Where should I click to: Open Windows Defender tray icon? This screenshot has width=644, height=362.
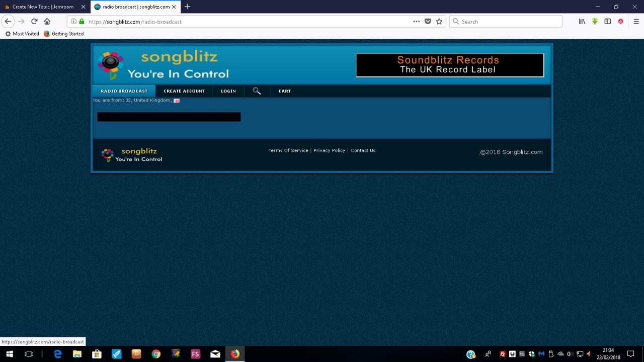(x=532, y=354)
